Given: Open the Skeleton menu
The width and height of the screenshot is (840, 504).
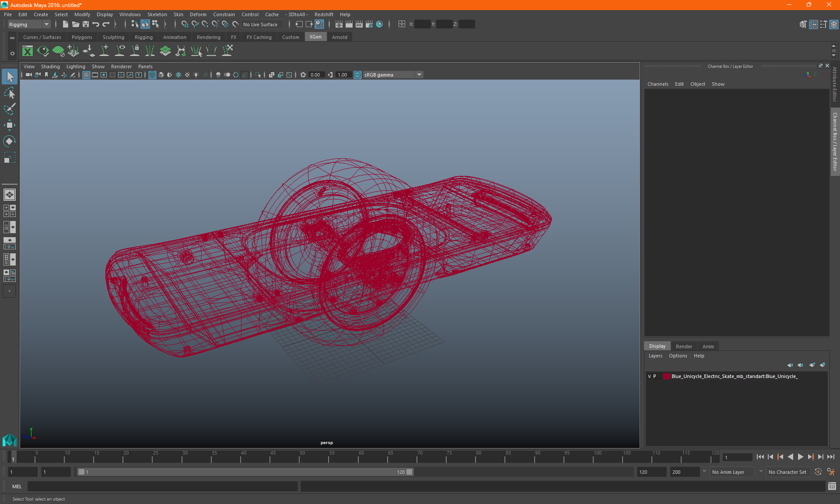Looking at the screenshot, I should tap(157, 14).
